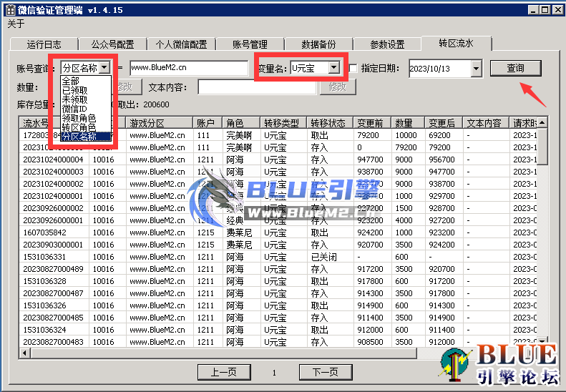566x392 pixels.
Task: Click the 文本内容 input field
Action: coord(257,87)
